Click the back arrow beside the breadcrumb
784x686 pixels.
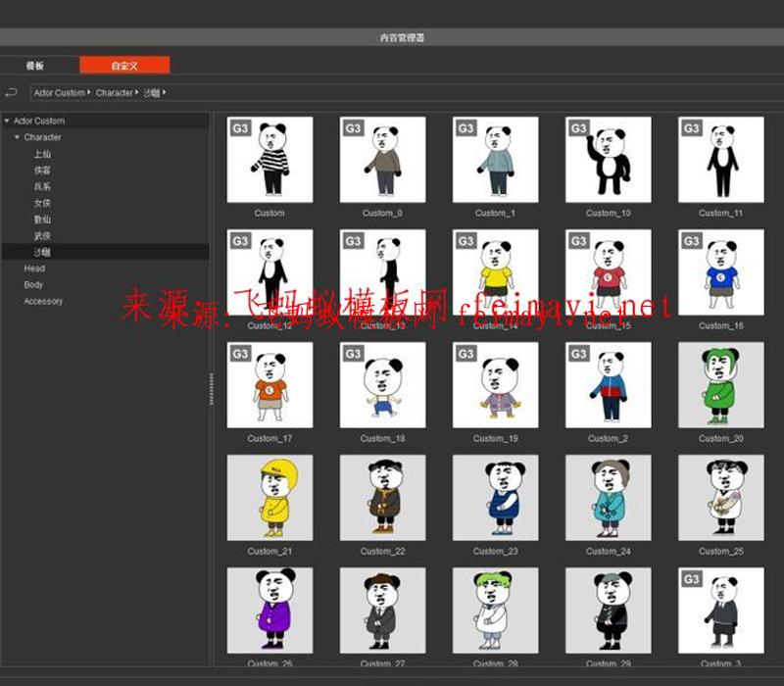pos(12,92)
